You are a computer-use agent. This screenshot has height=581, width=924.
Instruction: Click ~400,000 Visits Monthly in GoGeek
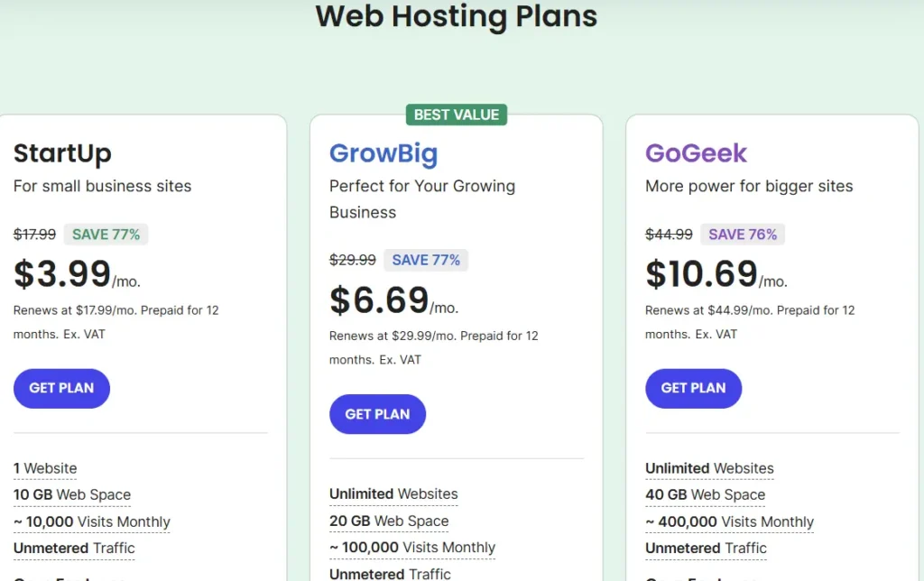(729, 522)
